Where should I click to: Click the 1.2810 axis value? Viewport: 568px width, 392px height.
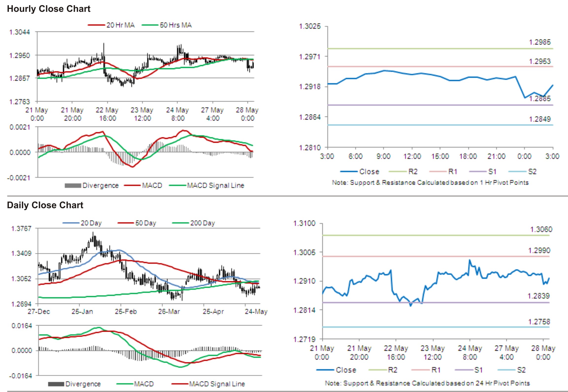pyautogui.click(x=310, y=148)
